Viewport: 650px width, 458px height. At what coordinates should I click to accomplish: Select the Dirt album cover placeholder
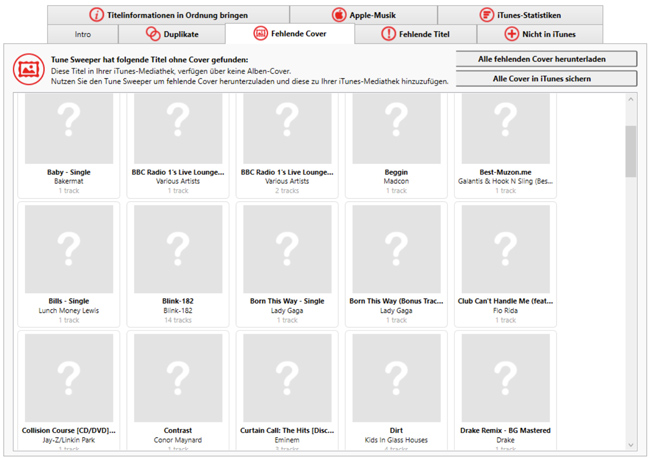[396, 378]
